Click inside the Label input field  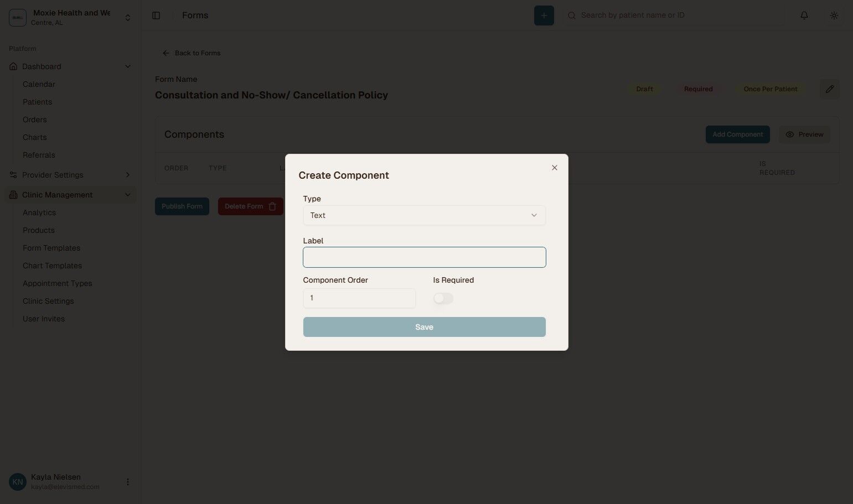pyautogui.click(x=424, y=257)
